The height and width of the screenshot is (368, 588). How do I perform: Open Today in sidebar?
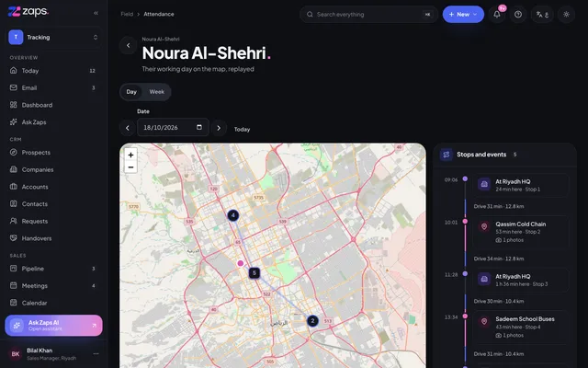click(x=53, y=71)
